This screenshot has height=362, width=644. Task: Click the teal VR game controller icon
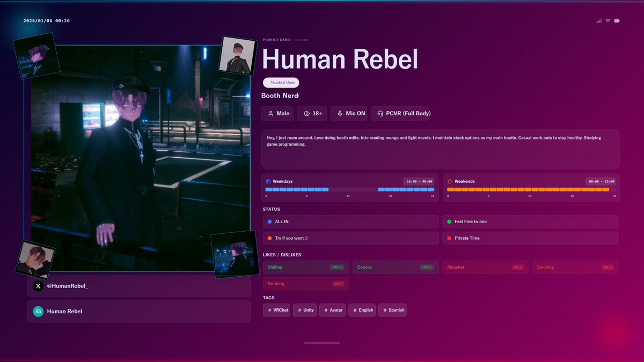tap(38, 311)
